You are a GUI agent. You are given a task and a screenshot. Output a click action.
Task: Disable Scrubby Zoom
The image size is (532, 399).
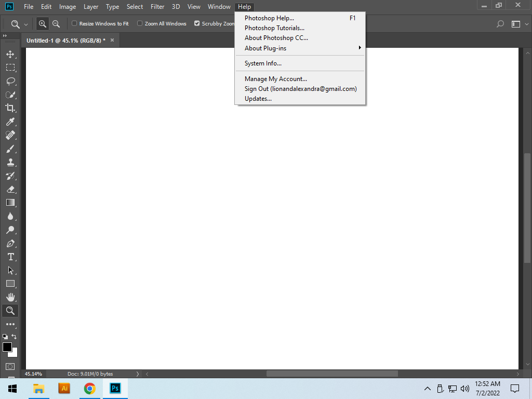[x=196, y=23]
